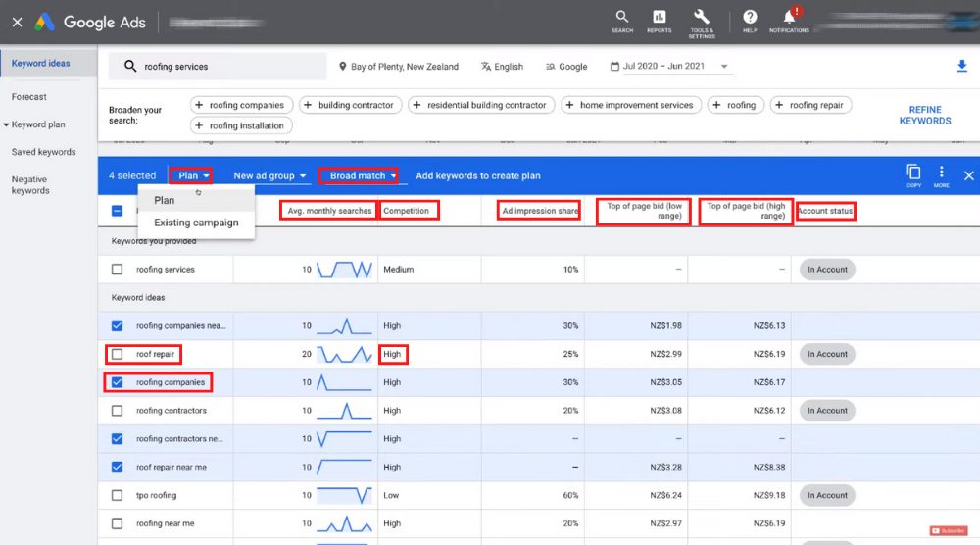This screenshot has height=545, width=980.
Task: Open the Plan dropdown in blue bar
Action: pos(193,175)
